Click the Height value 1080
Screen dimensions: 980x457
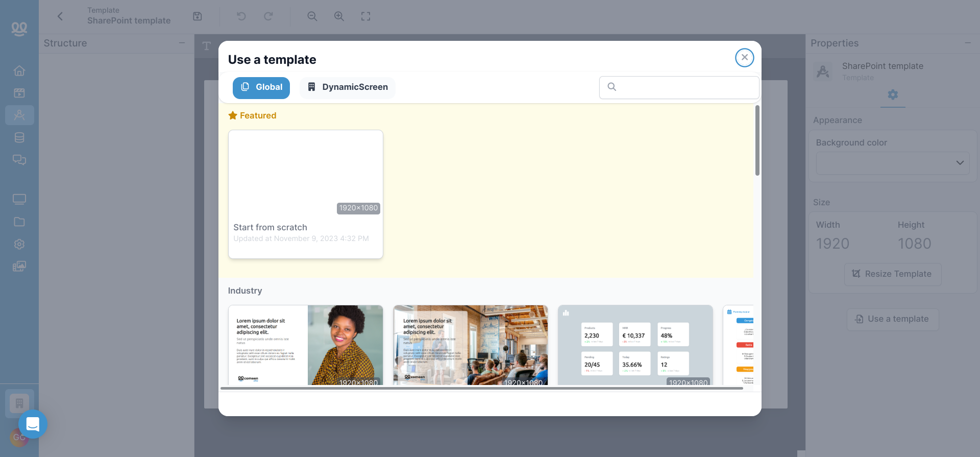[914, 244]
